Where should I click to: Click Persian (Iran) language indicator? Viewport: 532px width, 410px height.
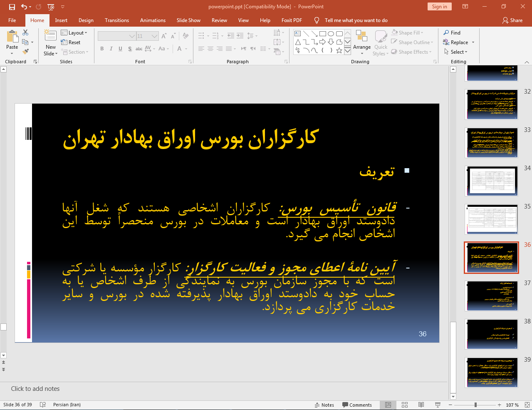tap(67, 405)
